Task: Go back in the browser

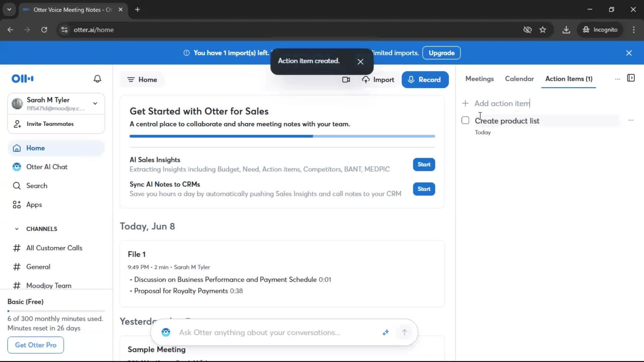Action: tap(10, 30)
